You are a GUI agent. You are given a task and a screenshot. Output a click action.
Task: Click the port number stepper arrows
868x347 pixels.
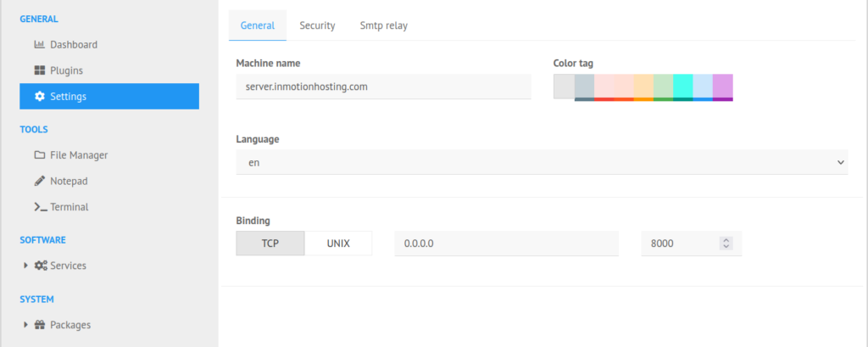tap(726, 243)
